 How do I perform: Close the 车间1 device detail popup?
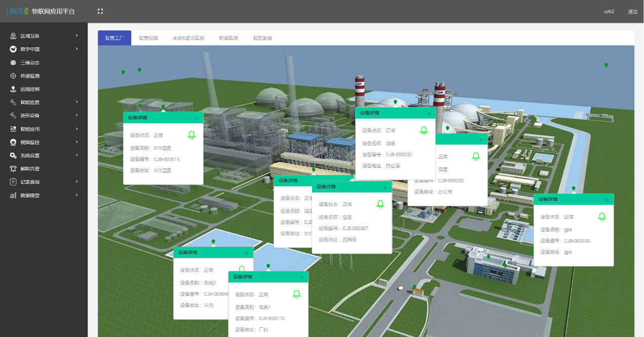(301, 278)
